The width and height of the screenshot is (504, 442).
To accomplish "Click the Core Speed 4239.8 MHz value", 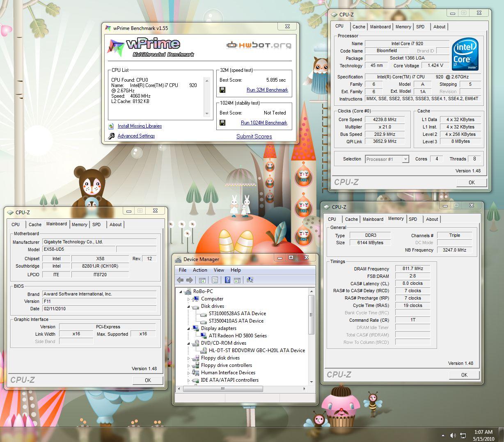I will point(385,119).
